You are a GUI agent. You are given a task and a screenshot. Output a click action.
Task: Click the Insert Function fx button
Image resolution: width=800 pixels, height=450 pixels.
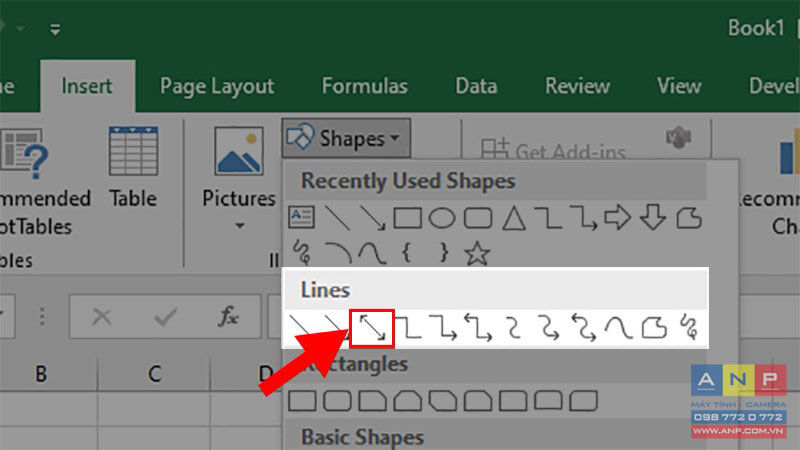[x=228, y=317]
